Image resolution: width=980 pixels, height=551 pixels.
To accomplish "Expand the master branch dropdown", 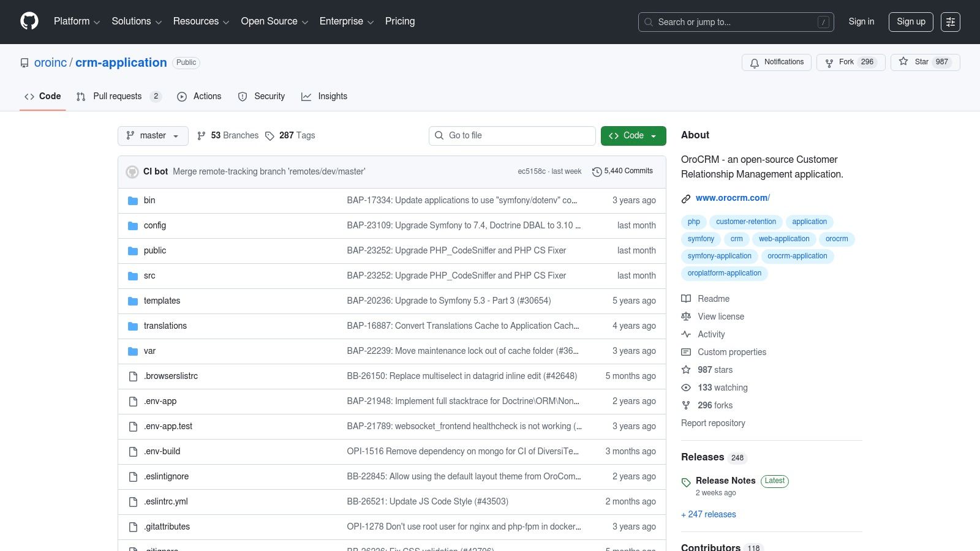I will (153, 135).
